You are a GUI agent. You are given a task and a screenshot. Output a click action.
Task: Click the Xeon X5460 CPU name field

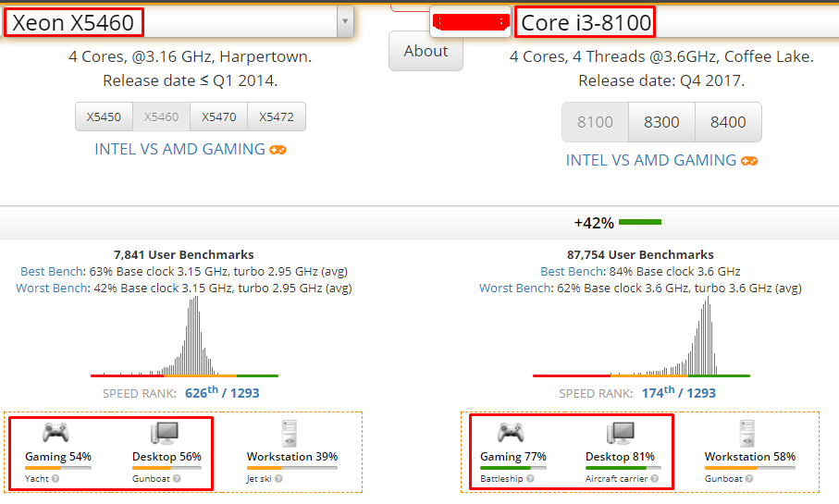coord(171,22)
